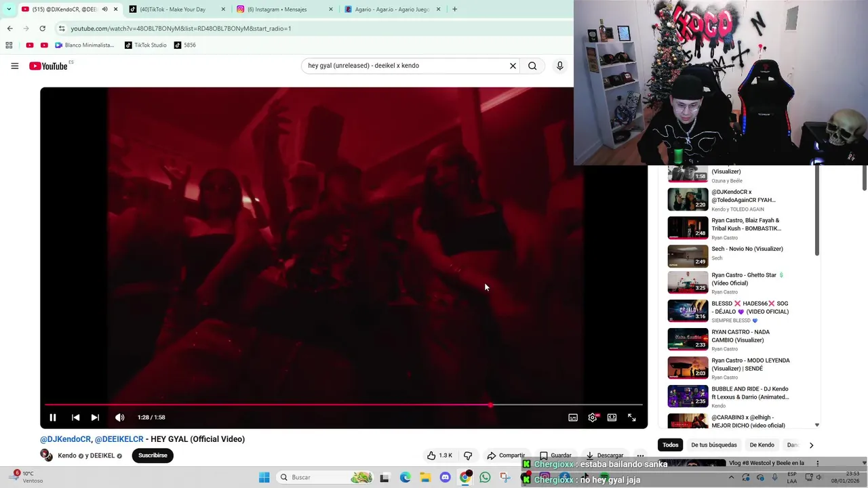Open Blanco Minimalista bookmark
Viewport: 868px width, 488px height.
pyautogui.click(x=84, y=45)
